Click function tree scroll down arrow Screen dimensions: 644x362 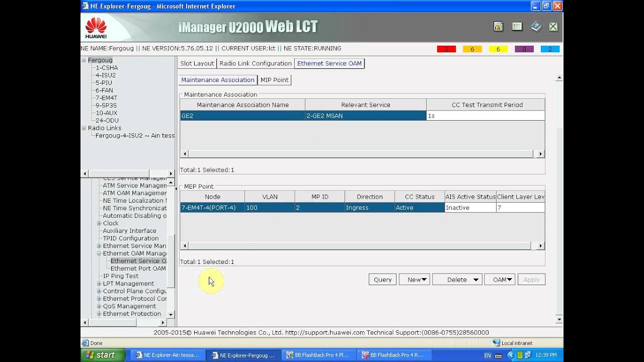click(x=171, y=315)
